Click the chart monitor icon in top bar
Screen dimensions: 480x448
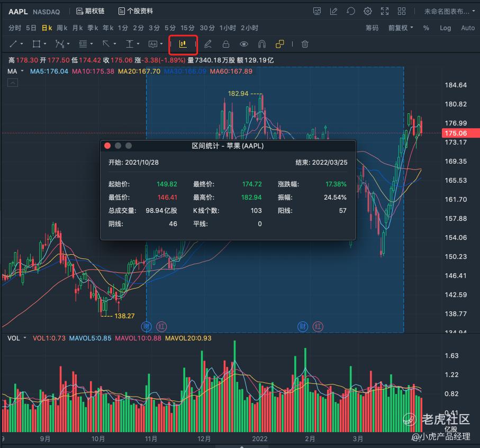317,11
